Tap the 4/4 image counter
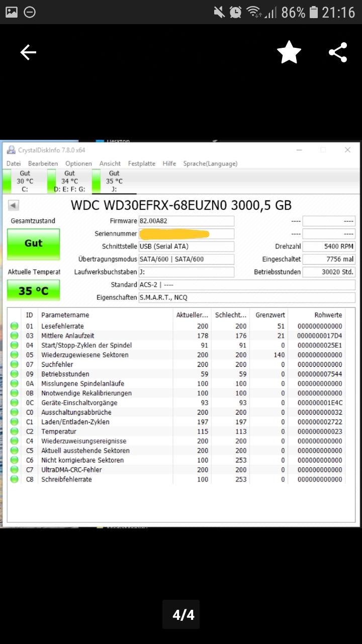Screen dimensions: 362x644 pos(181,614)
